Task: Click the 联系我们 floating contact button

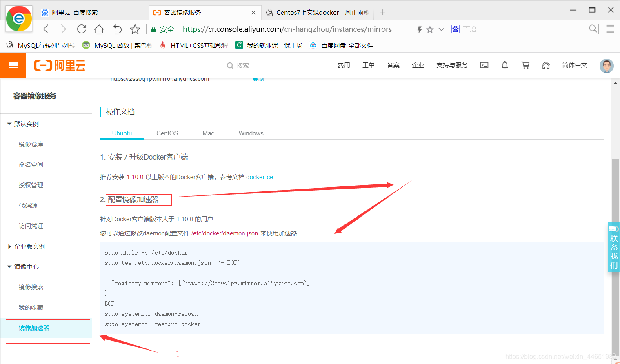Action: click(613, 247)
